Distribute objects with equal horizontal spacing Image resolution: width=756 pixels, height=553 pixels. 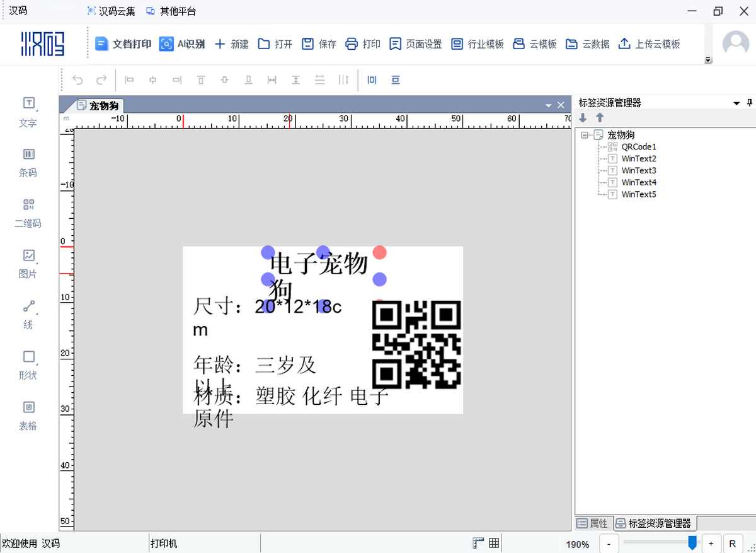click(343, 80)
